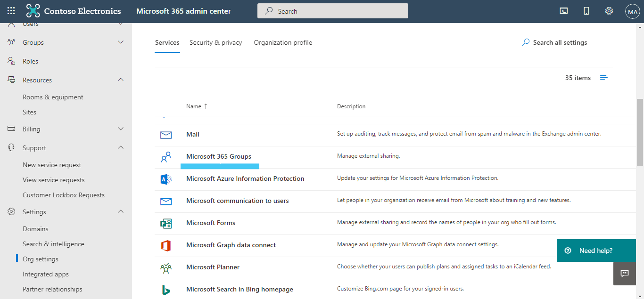Open Partner relationships page
Viewport: 644px width, 299px height.
[x=52, y=289]
